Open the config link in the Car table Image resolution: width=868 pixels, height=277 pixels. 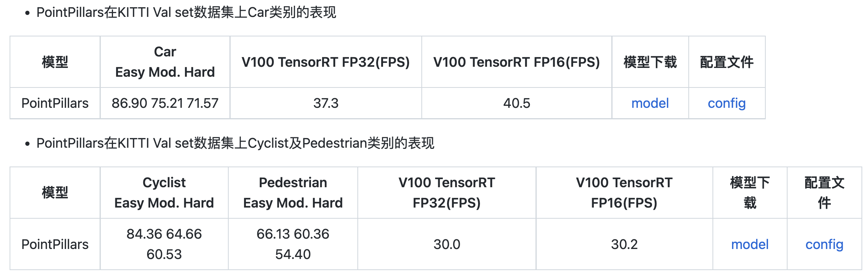pyautogui.click(x=726, y=103)
